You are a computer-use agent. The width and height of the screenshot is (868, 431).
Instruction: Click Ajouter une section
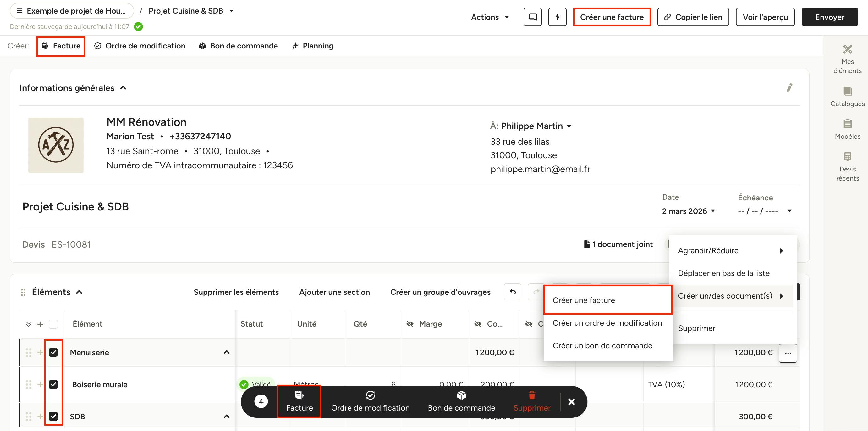pyautogui.click(x=334, y=292)
